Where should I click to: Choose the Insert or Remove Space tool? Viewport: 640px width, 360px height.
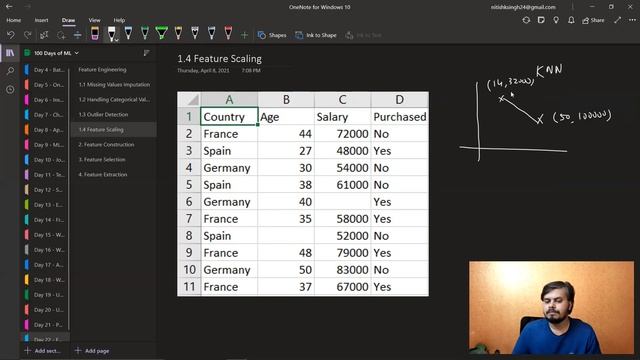(78, 35)
